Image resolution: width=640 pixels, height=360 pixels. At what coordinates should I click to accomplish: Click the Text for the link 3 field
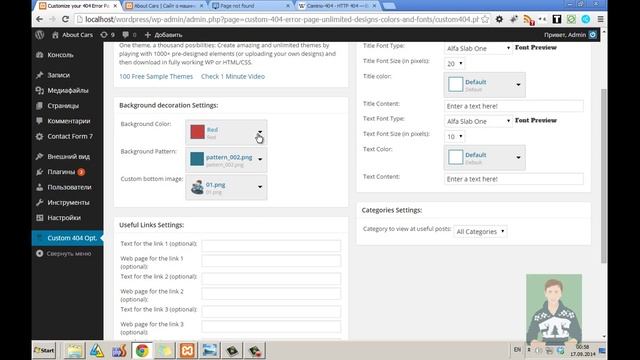271,311
